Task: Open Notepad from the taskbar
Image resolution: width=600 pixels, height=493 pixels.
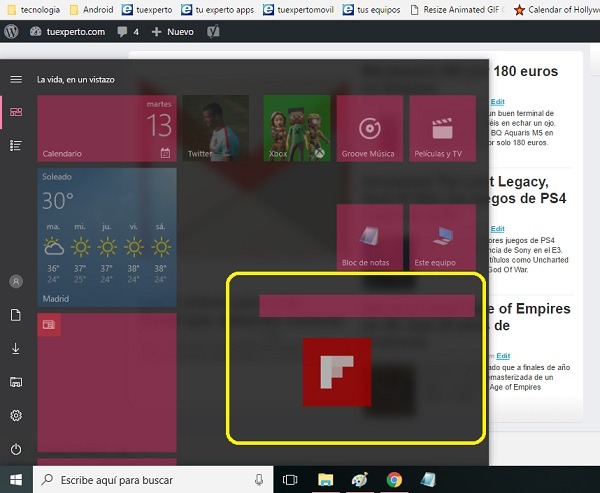Action: [x=428, y=480]
